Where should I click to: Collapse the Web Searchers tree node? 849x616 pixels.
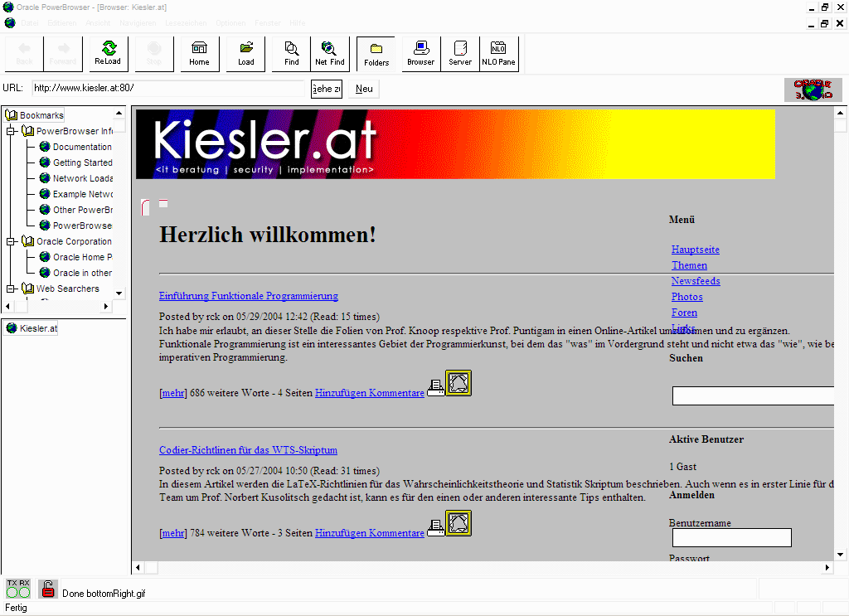pyautogui.click(x=12, y=289)
